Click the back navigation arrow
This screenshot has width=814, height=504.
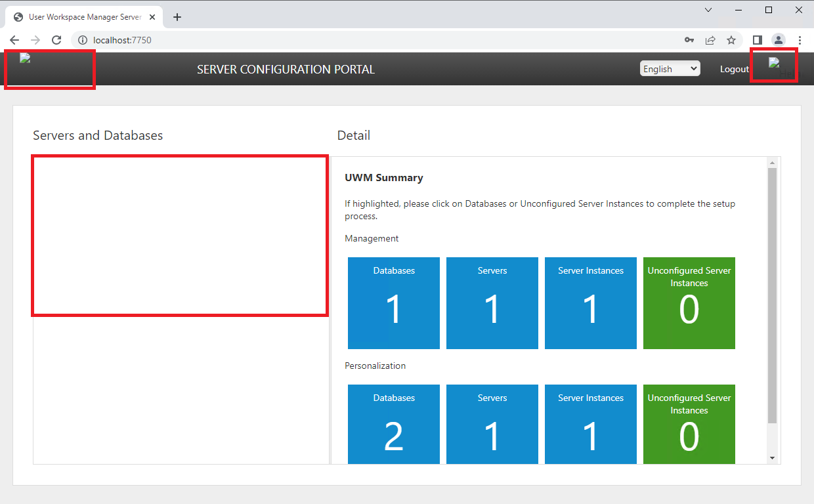point(14,40)
